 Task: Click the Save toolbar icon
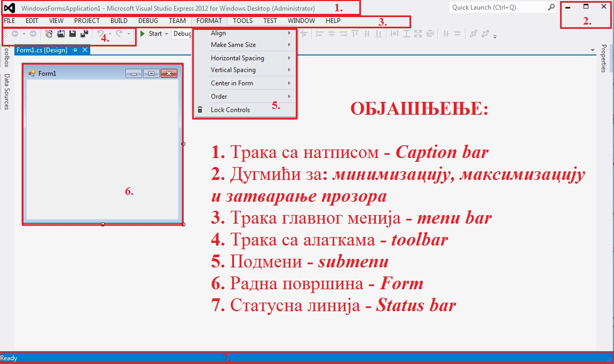[72, 34]
